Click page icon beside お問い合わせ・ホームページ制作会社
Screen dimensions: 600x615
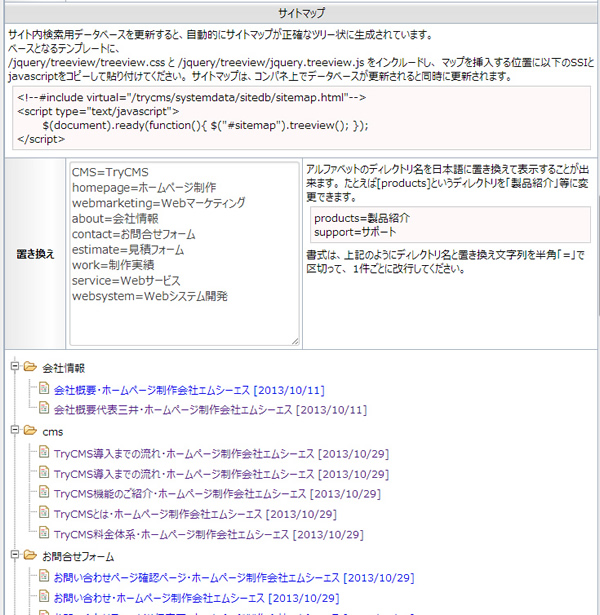(x=44, y=596)
